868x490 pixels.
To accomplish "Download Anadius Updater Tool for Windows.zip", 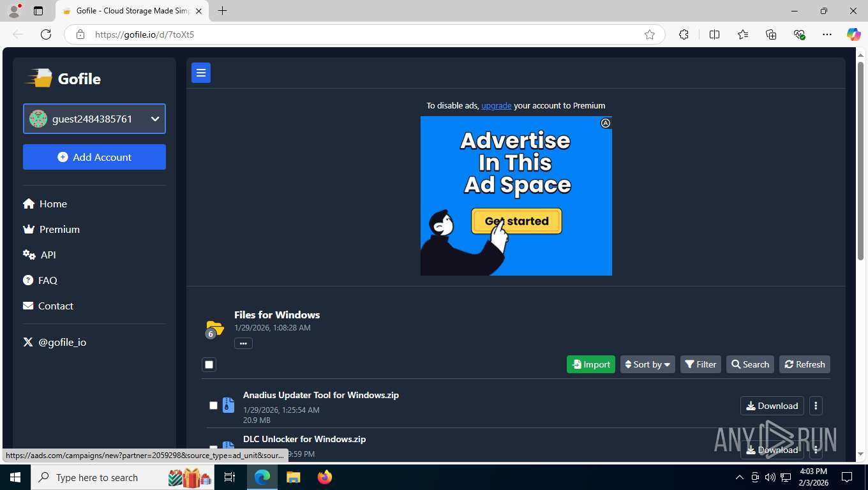I will click(x=772, y=406).
